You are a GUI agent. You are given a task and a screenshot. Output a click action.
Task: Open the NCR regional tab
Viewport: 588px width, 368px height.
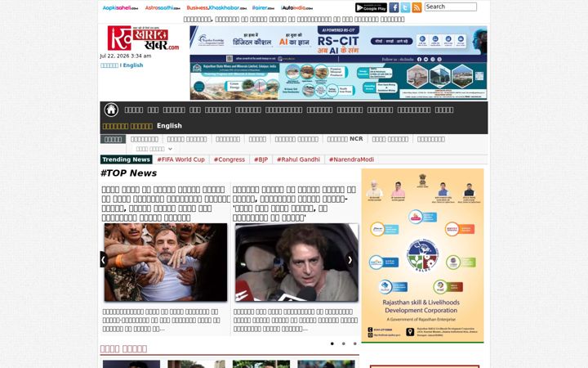pyautogui.click(x=345, y=139)
